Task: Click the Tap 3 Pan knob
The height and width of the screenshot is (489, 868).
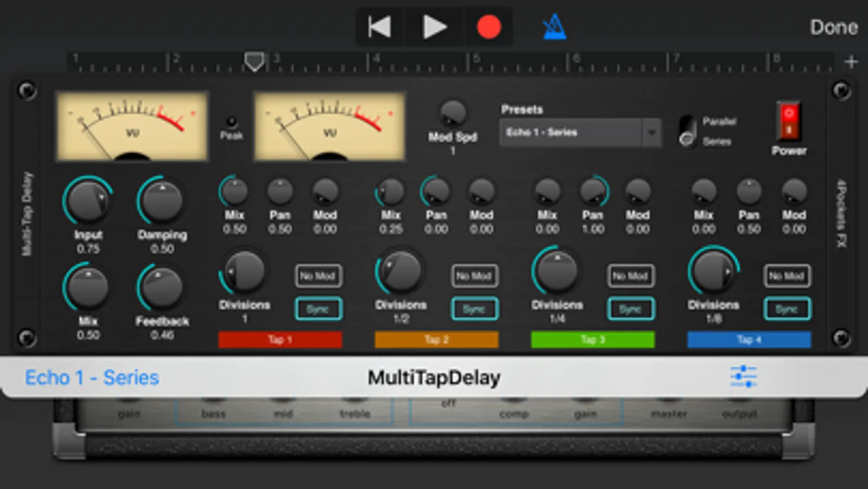Action: click(x=593, y=191)
